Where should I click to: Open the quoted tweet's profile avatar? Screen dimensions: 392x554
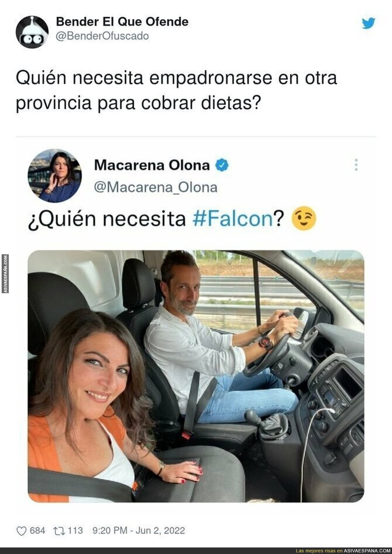click(x=54, y=176)
